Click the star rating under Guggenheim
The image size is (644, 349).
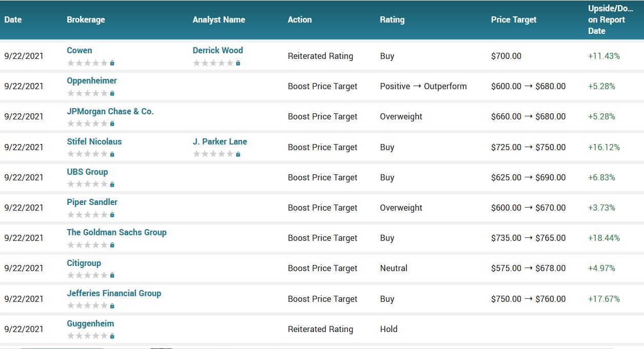coord(88,336)
